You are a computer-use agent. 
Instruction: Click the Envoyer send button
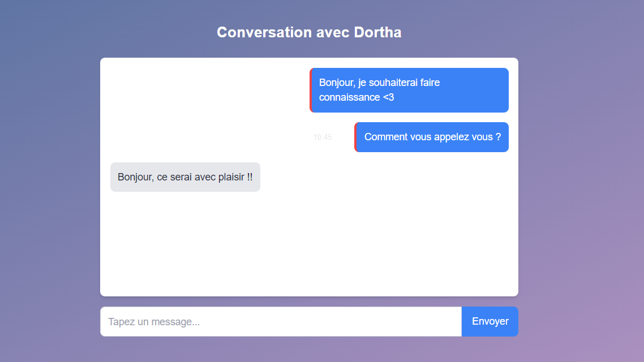click(x=490, y=321)
